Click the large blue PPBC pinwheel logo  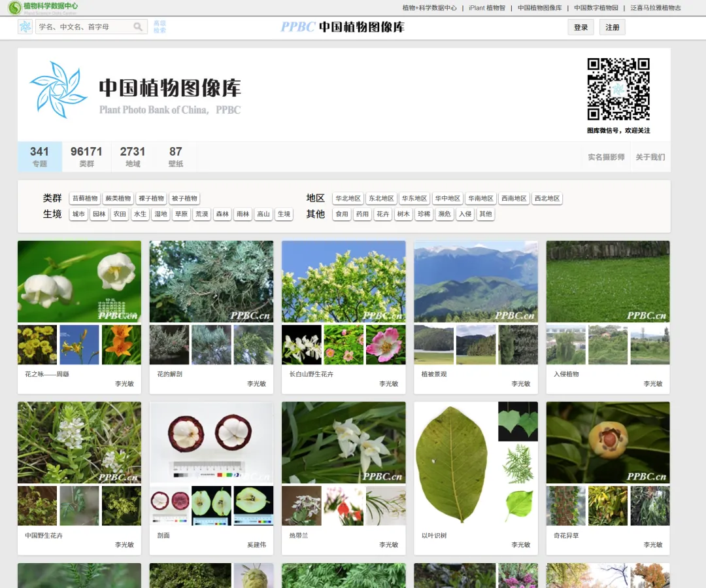point(58,89)
